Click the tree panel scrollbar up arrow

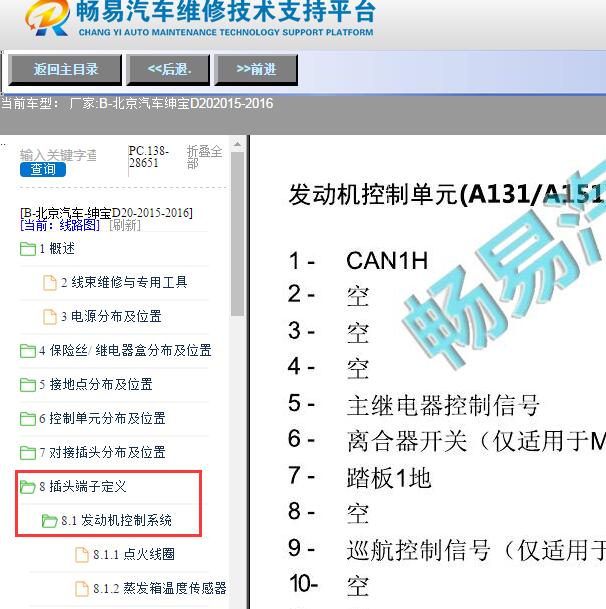237,145
